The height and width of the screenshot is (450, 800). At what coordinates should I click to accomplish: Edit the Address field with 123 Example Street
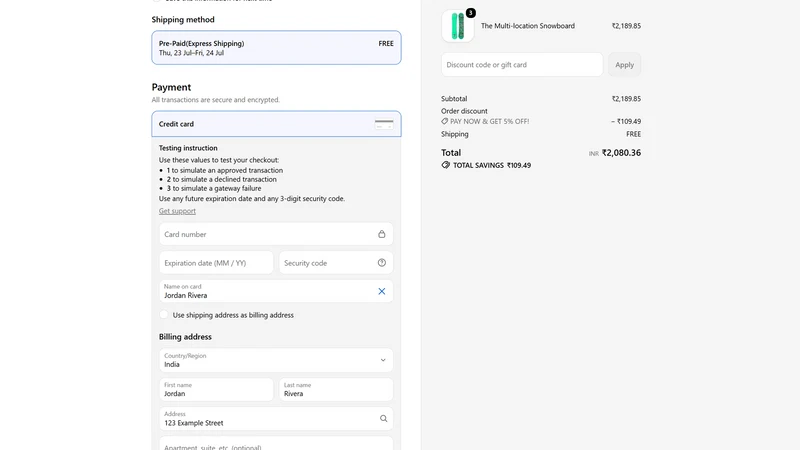tap(276, 418)
